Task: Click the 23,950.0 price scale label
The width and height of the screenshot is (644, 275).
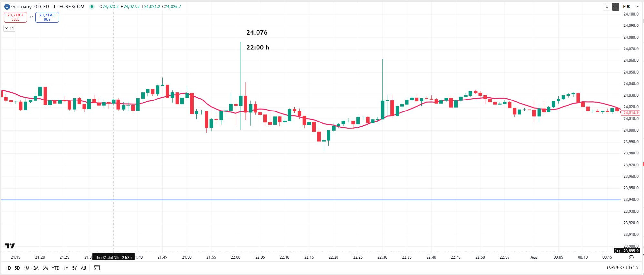Action: 631,188
